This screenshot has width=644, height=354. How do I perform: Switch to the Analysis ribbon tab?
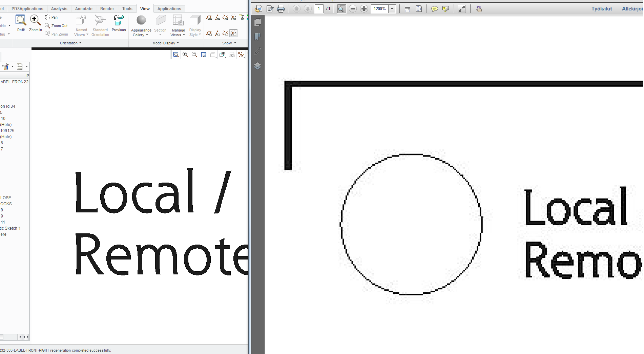point(59,8)
